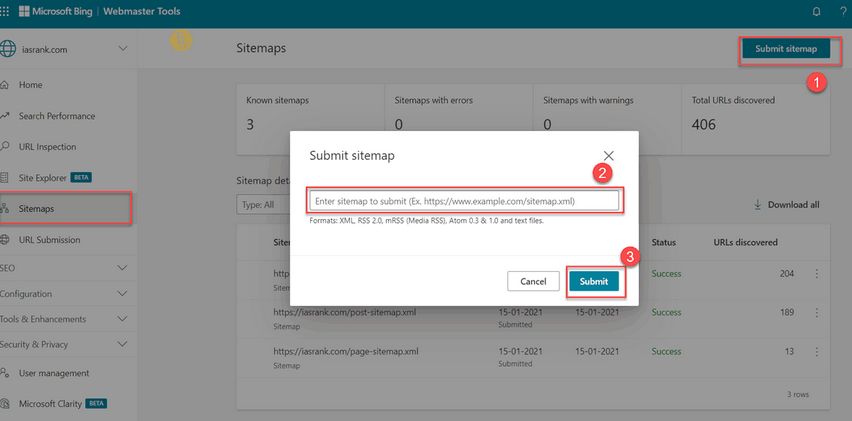Click Total URLs discovered value 406

pyautogui.click(x=704, y=124)
